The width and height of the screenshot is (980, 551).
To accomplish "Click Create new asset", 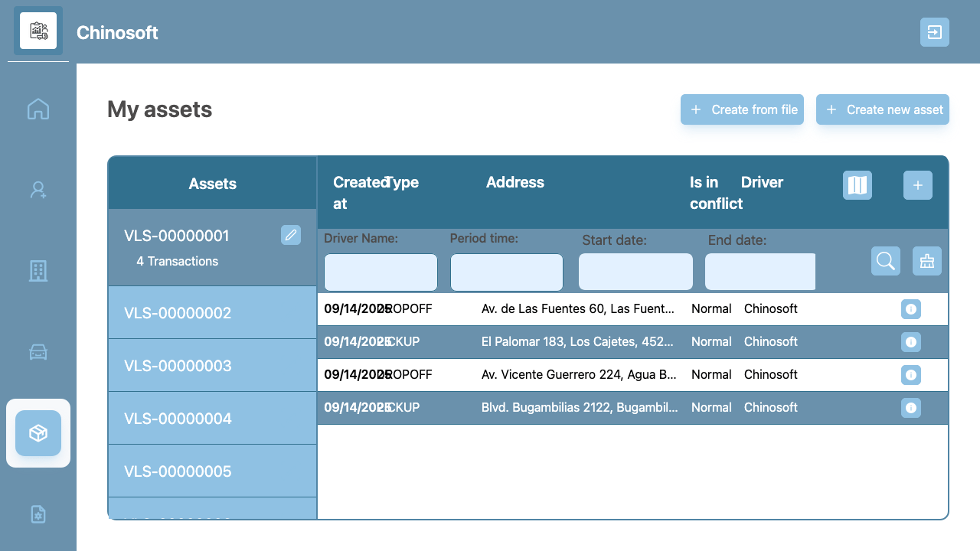I will [882, 109].
